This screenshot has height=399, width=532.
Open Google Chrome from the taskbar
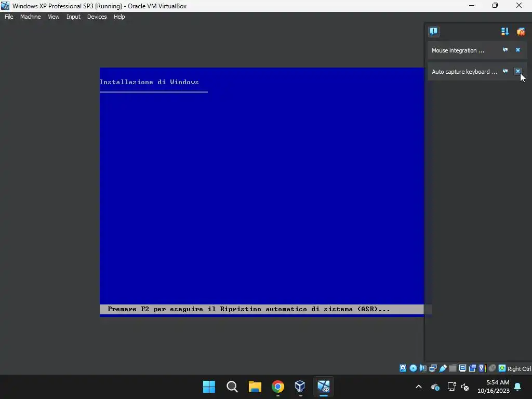point(278,387)
